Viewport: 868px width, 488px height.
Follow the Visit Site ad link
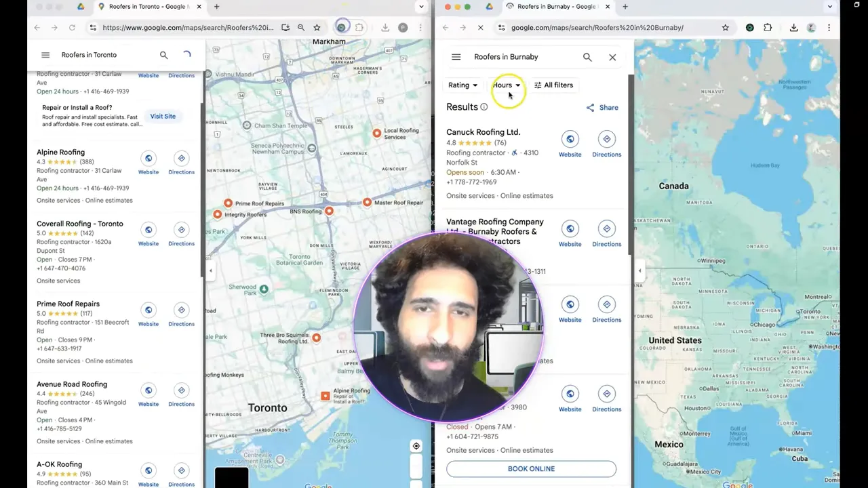click(x=163, y=117)
